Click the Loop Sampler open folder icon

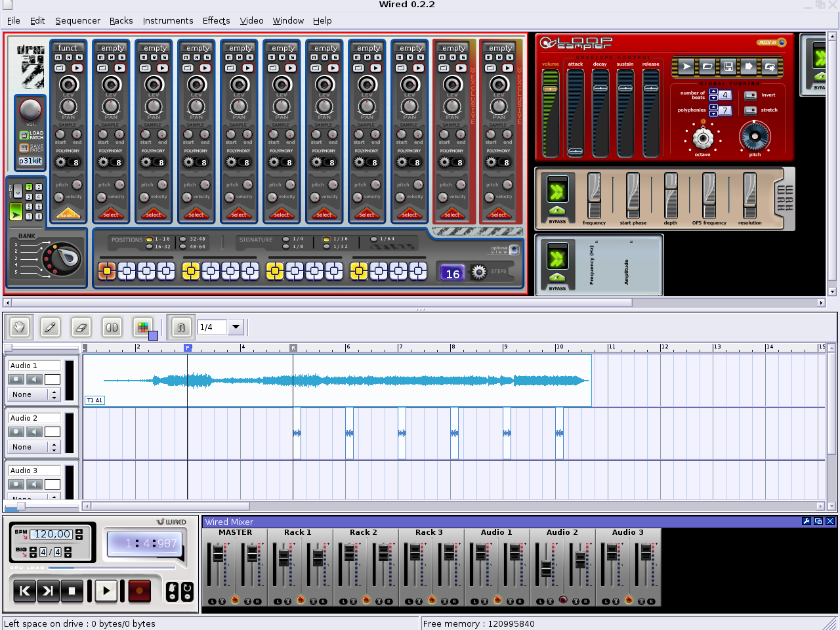tap(707, 66)
